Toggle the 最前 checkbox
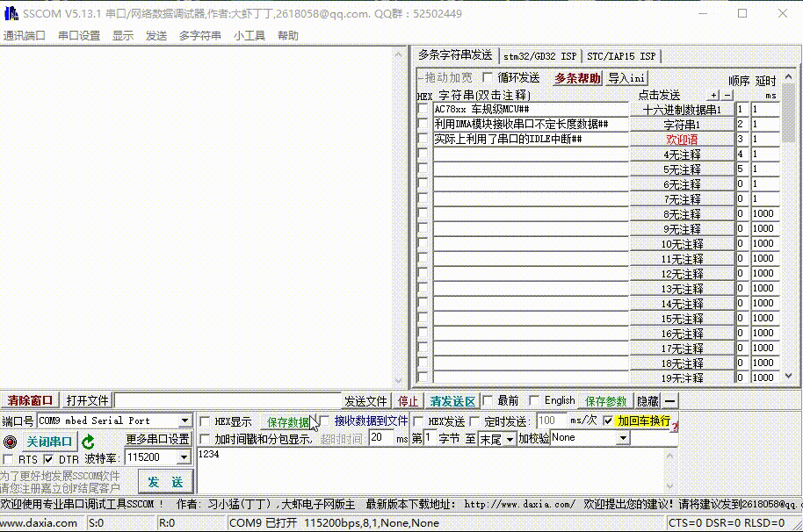The image size is (803, 532). 488,400
